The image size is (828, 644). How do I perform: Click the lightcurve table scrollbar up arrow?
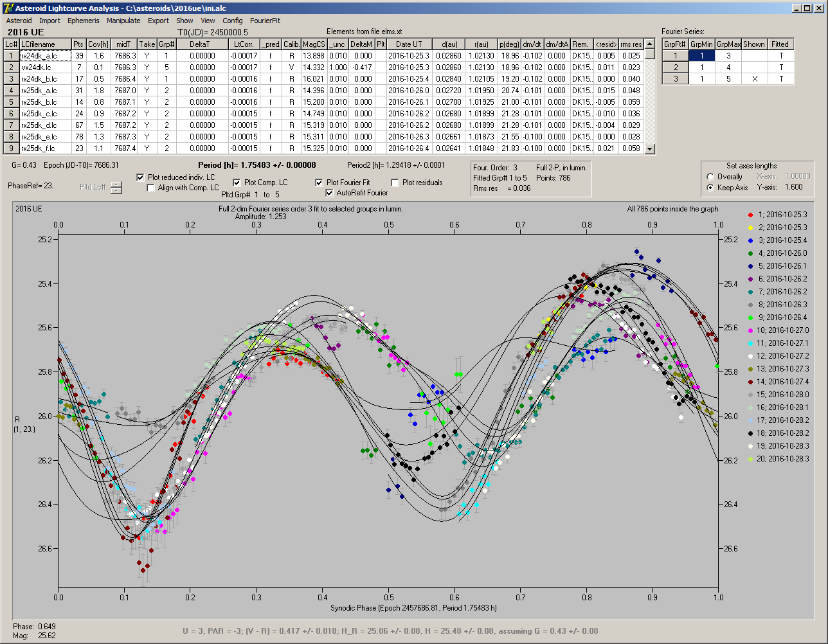tap(649, 44)
